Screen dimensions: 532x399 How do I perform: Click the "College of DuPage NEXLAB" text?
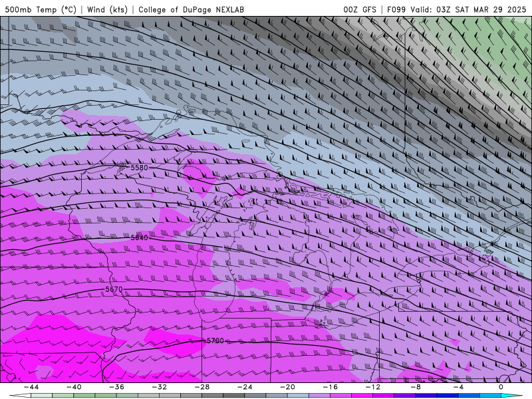tap(191, 9)
